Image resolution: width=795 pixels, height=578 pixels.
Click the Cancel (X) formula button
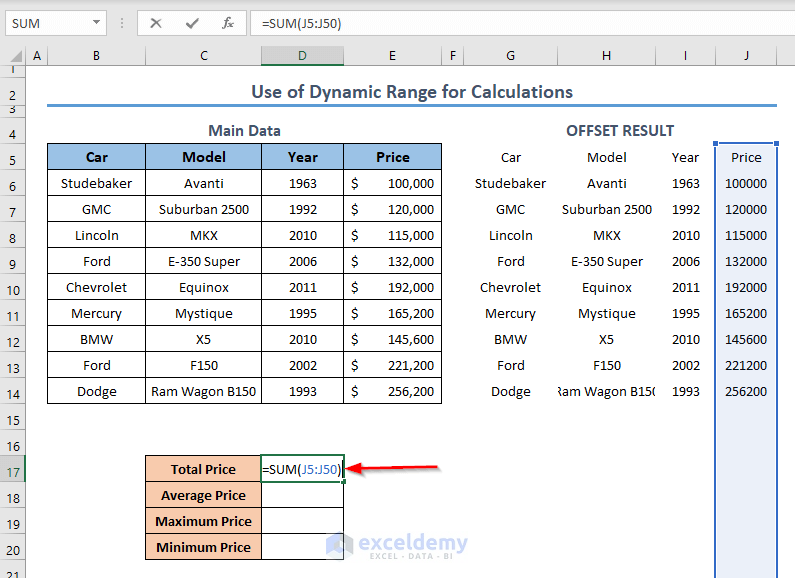coord(156,23)
